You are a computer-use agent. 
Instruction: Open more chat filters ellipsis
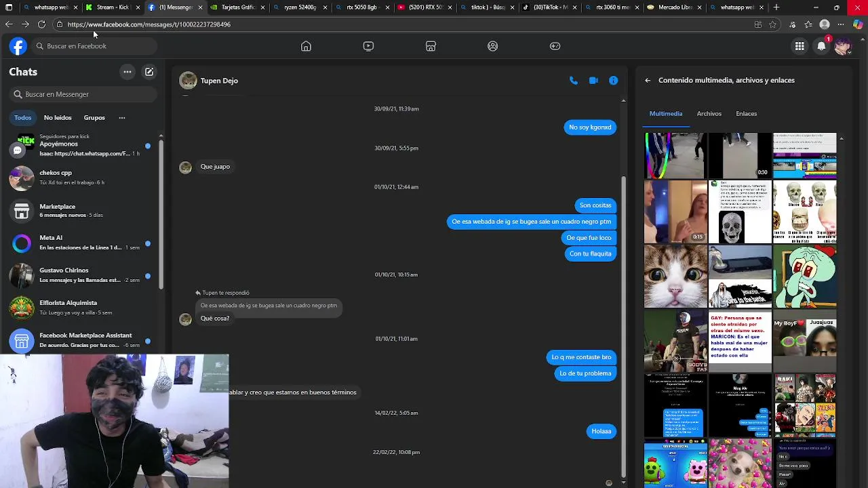pos(122,118)
